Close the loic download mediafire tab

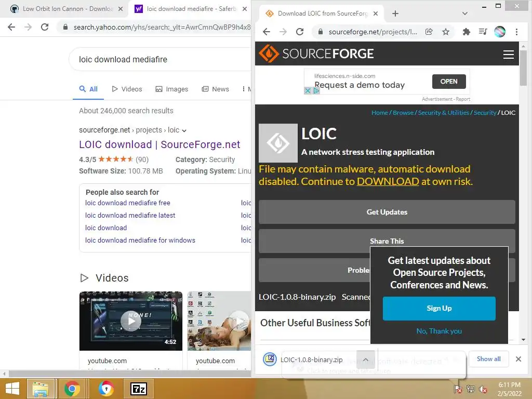click(x=245, y=9)
